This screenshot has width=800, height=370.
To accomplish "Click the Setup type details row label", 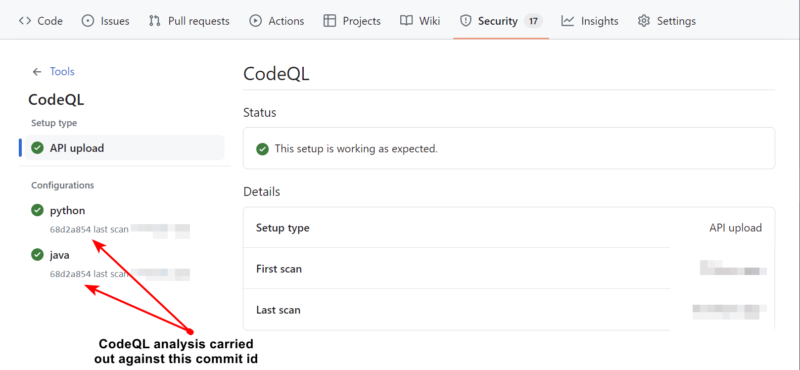I will 283,228.
